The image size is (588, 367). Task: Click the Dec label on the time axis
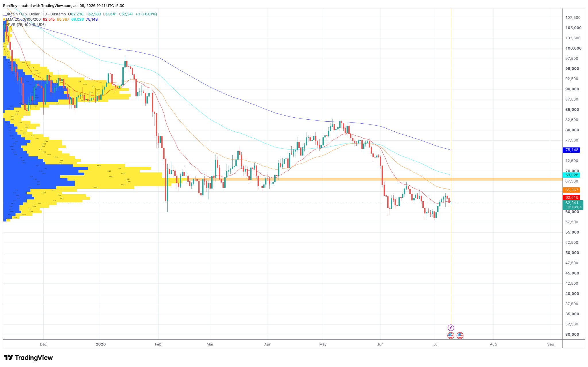click(43, 344)
